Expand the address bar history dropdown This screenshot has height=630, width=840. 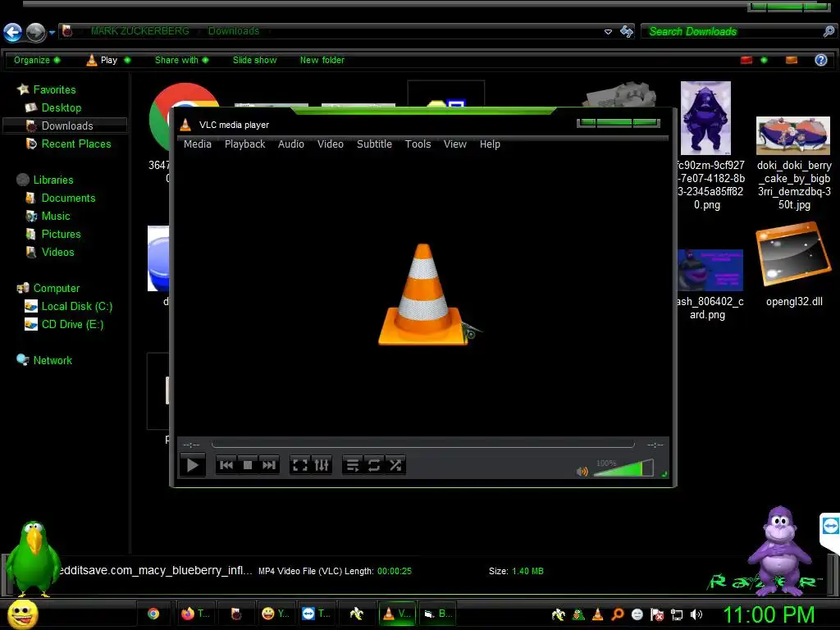pyautogui.click(x=608, y=32)
